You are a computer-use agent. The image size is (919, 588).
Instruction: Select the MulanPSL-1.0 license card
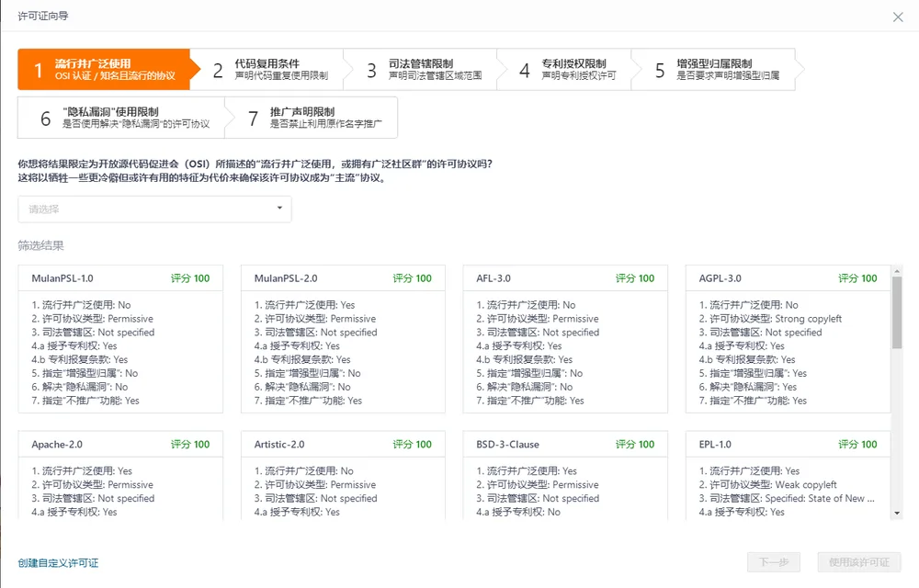pyautogui.click(x=120, y=339)
